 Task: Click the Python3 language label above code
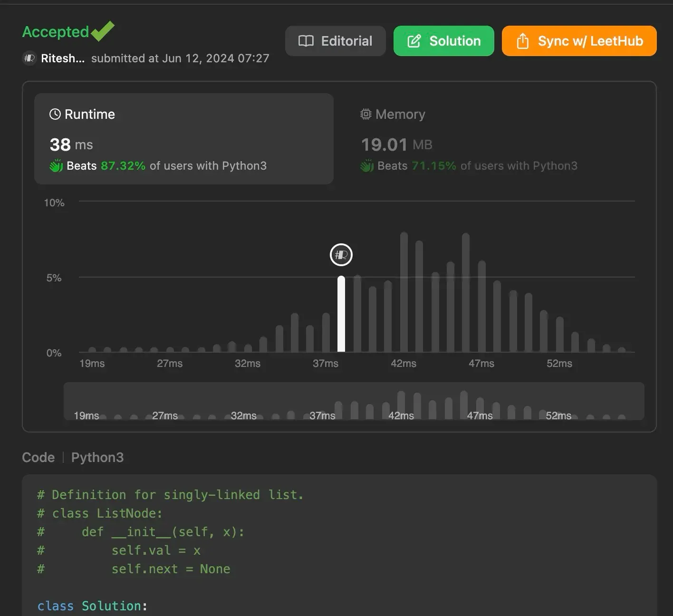point(97,457)
